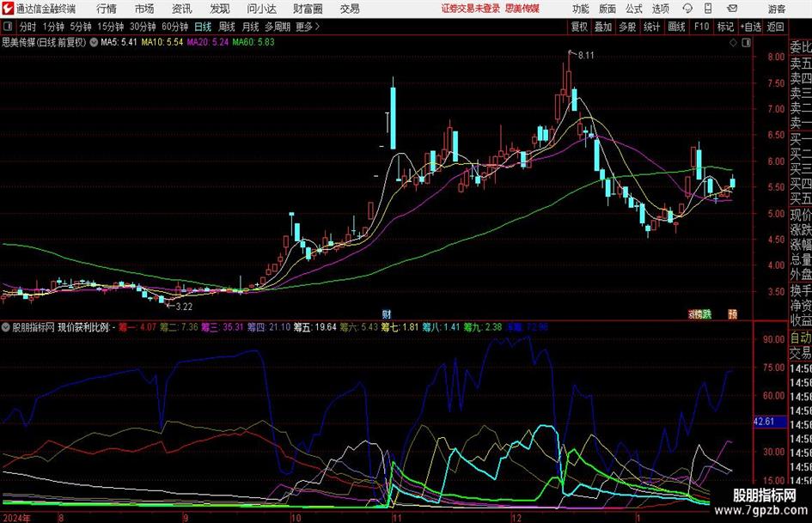Open the 财富圈 menu
812x523 pixels.
click(x=308, y=9)
